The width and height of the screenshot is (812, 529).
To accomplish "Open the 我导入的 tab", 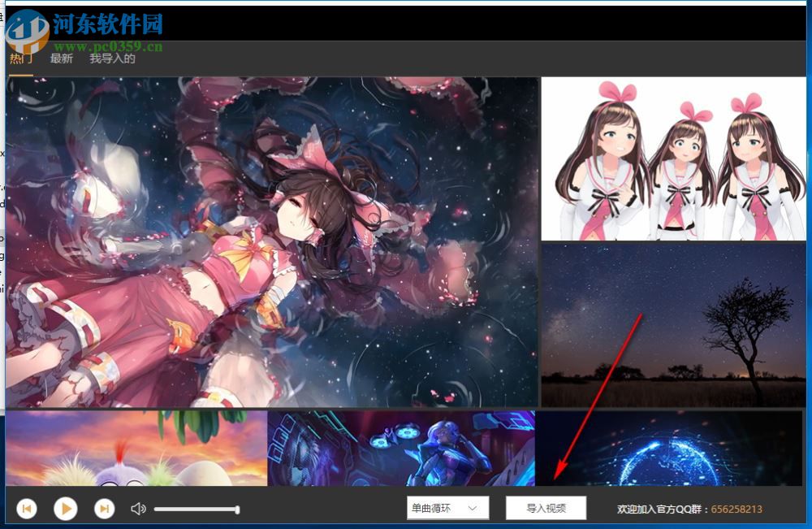I will [112, 59].
